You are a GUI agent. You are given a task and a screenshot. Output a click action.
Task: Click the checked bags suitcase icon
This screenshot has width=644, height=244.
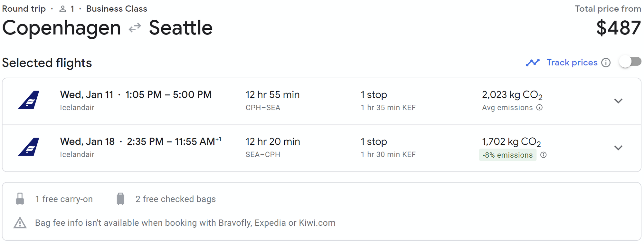120,199
